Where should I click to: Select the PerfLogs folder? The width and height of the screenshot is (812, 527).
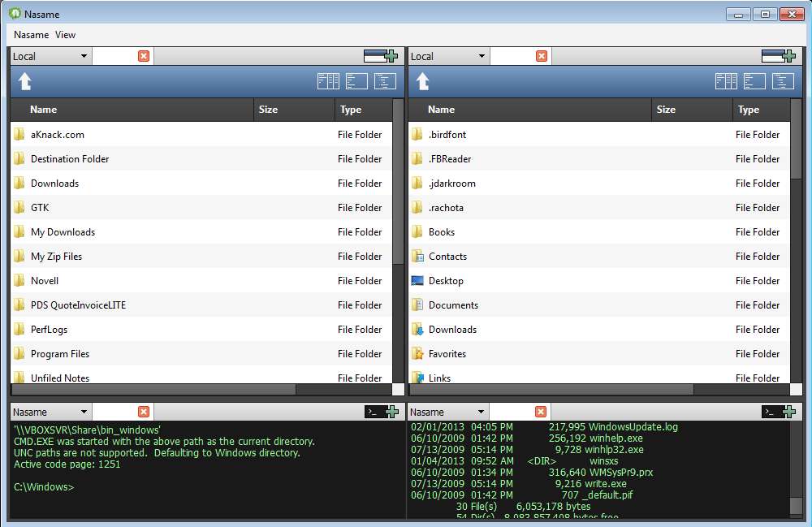click(201, 329)
